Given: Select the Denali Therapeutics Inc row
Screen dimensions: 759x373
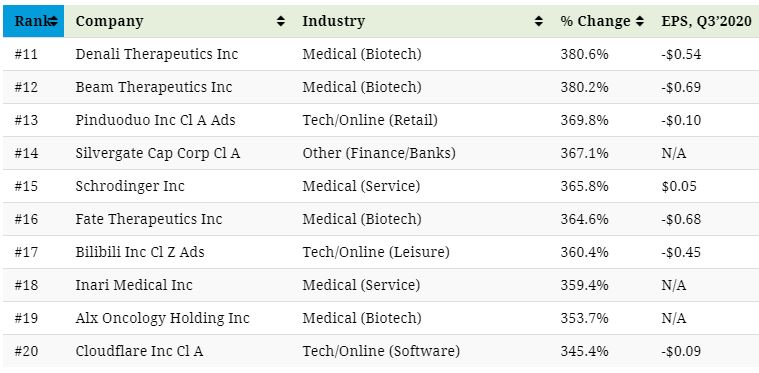Looking at the screenshot, I should tap(381, 54).
